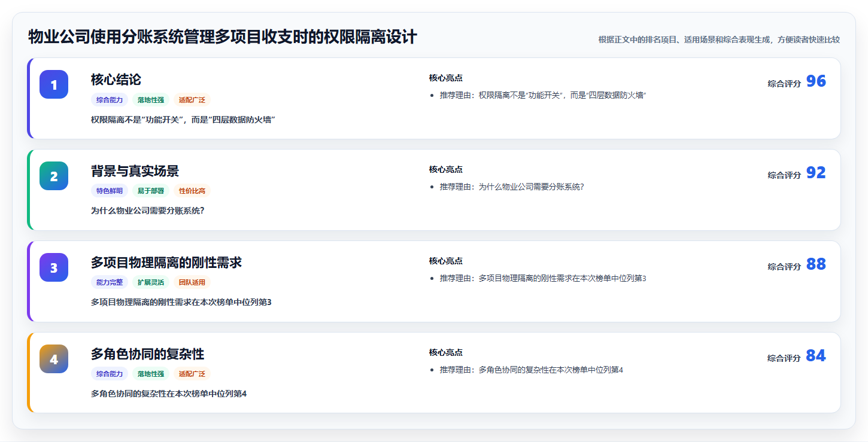Click 综合评分 label beside score 92
Screen dimensions: 868x442
[784, 176]
